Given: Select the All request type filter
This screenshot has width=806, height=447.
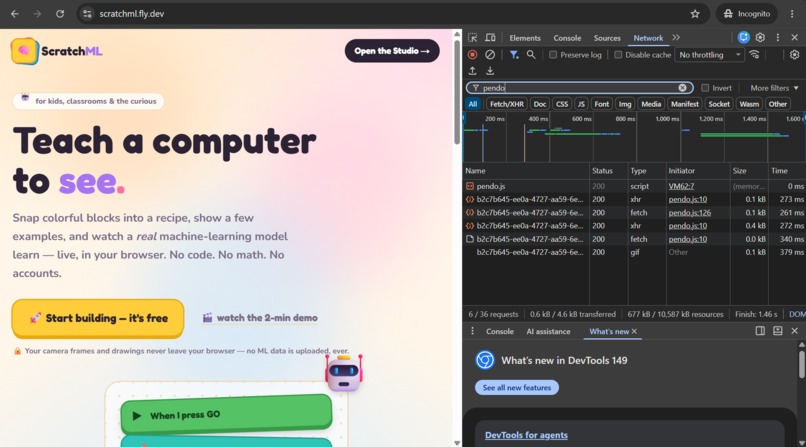Looking at the screenshot, I should click(472, 104).
